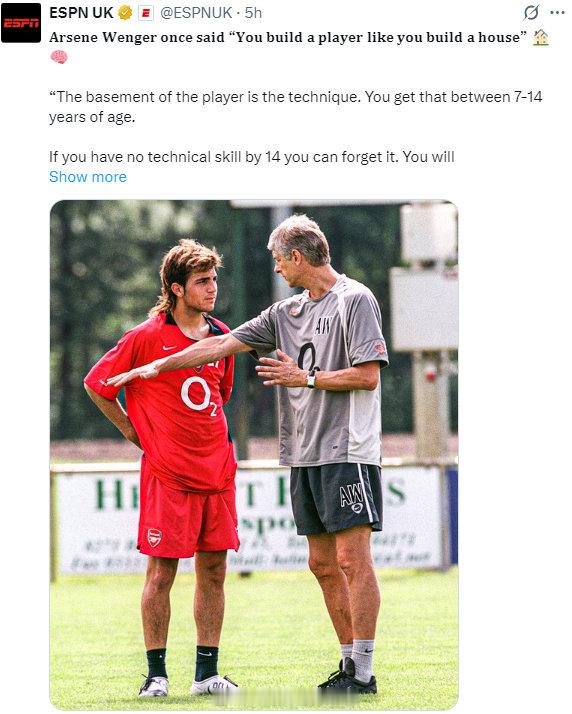Click the 'no technical skill by 14' line
The height and width of the screenshot is (714, 572).
[x=252, y=157]
